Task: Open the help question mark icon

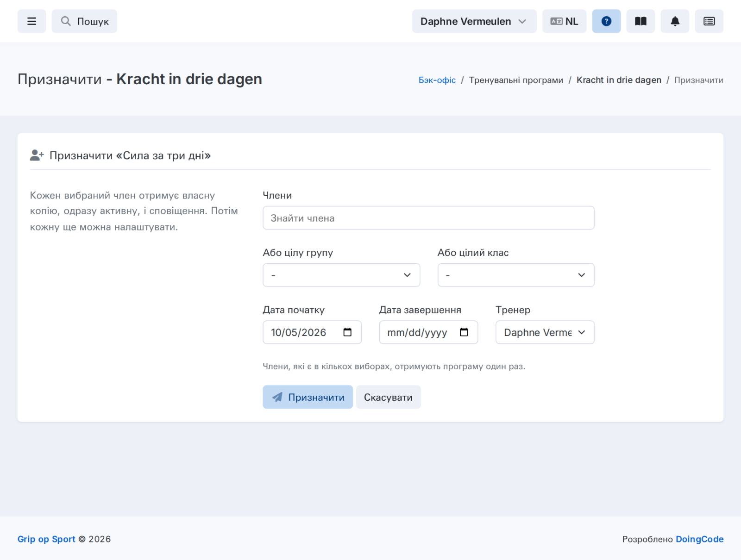Action: pyautogui.click(x=606, y=21)
